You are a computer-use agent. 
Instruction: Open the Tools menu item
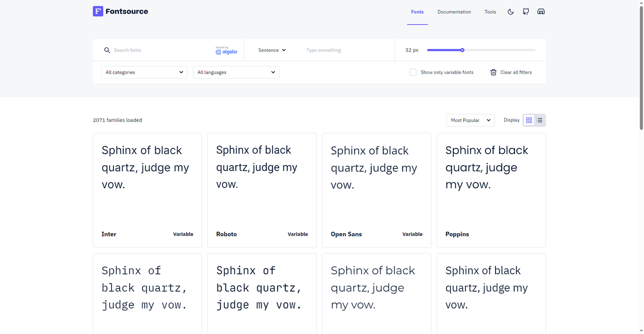490,12
